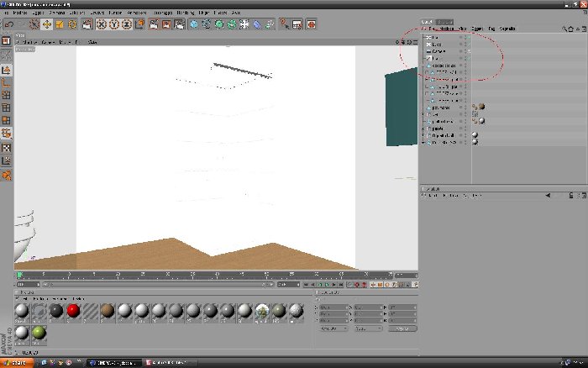588x368 pixels.
Task: Select the object axis mode sidebar icon
Action: (6, 82)
